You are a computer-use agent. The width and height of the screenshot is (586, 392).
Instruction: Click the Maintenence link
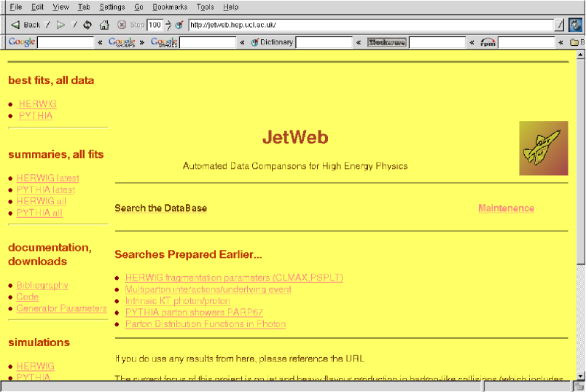(506, 208)
